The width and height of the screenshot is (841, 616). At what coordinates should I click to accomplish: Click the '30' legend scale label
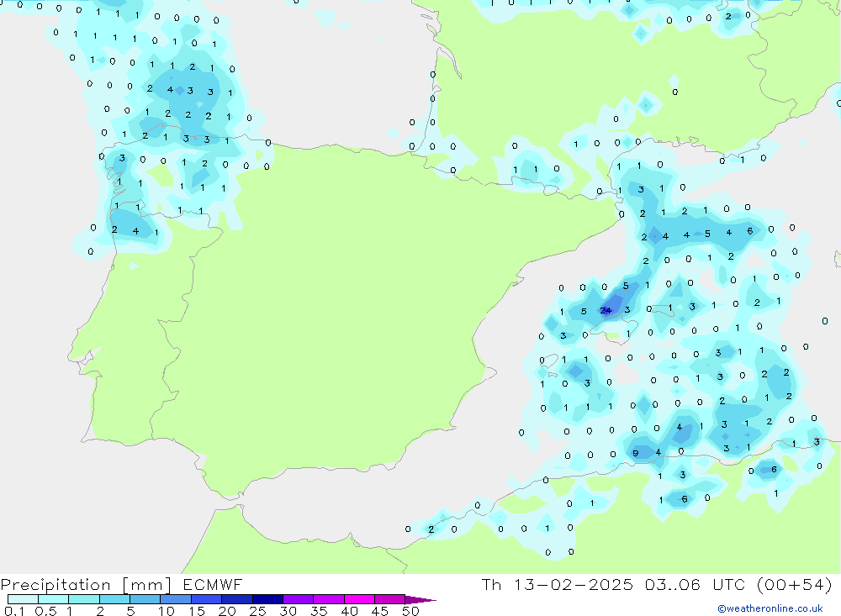coord(288,611)
